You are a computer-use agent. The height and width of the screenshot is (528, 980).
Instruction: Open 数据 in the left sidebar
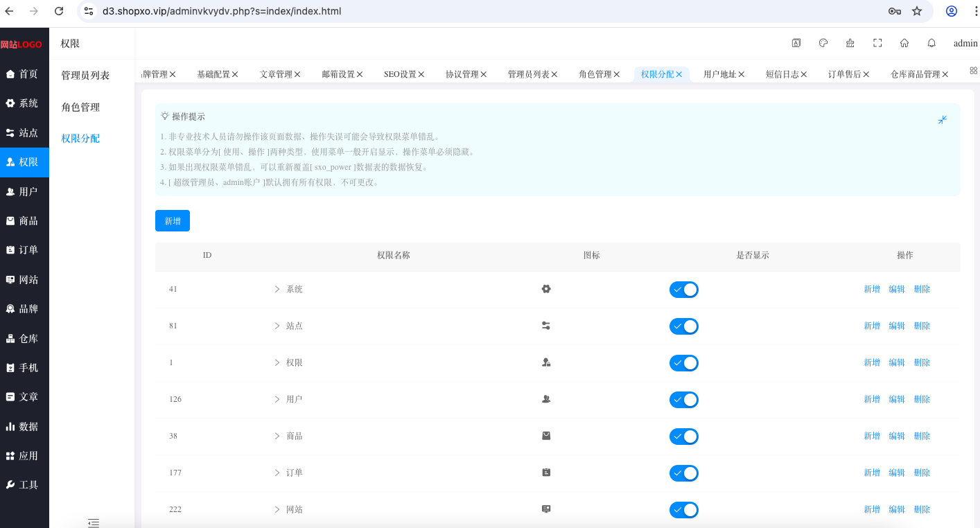tap(24, 427)
